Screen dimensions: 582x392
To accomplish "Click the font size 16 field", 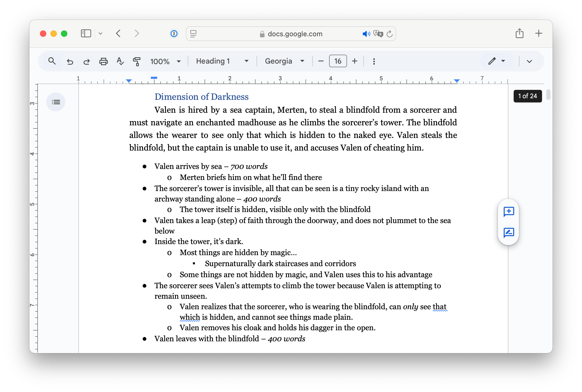I will 338,61.
